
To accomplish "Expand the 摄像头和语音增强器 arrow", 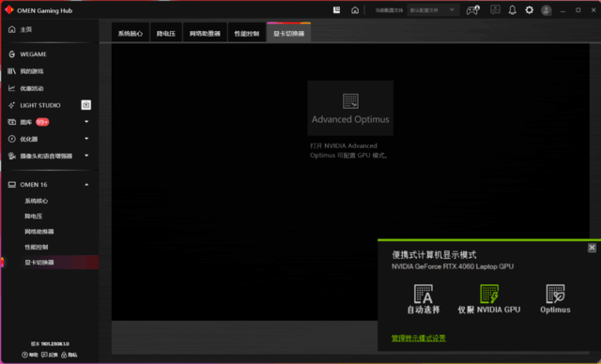I will (86, 156).
